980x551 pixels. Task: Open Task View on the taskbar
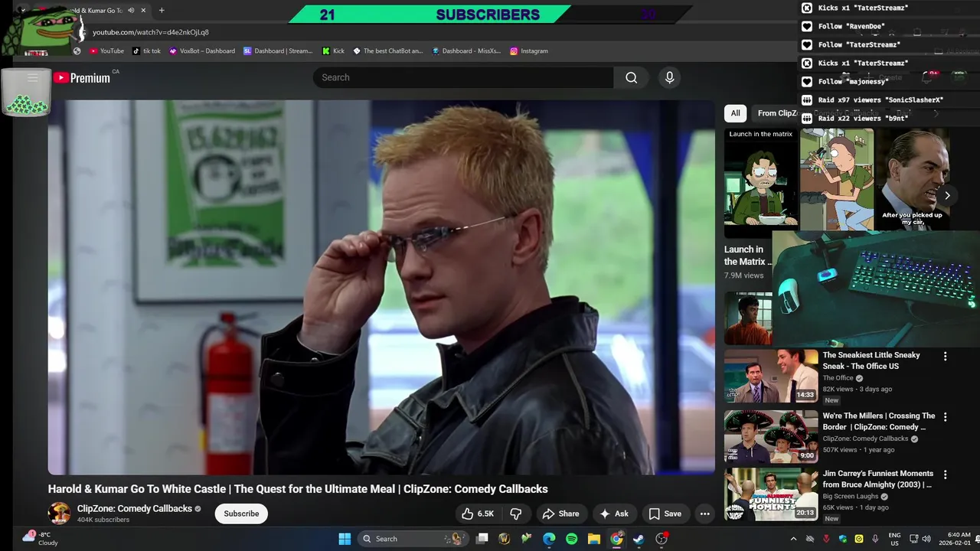click(482, 539)
